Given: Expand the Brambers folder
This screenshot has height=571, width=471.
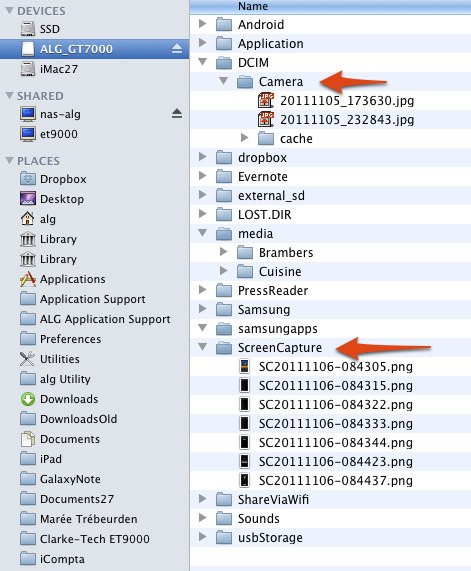Looking at the screenshot, I should [224, 252].
